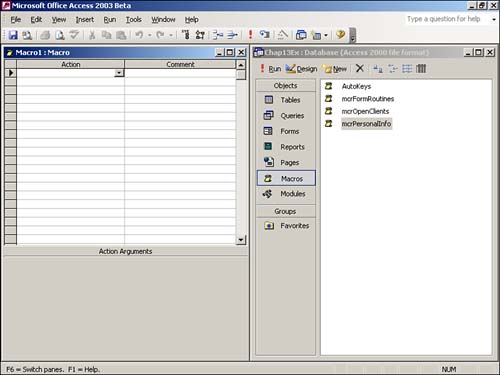Click the macro grid scroll down arrow

click(241, 239)
